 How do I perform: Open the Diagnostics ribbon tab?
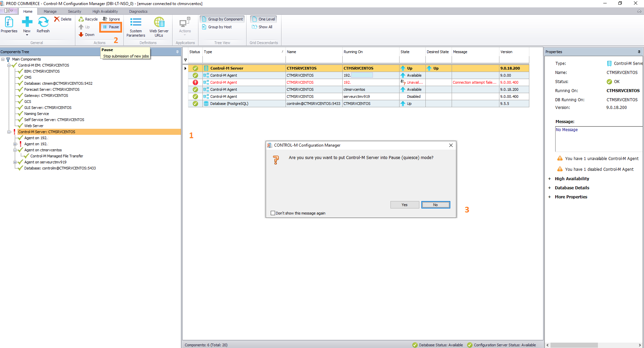tap(138, 11)
